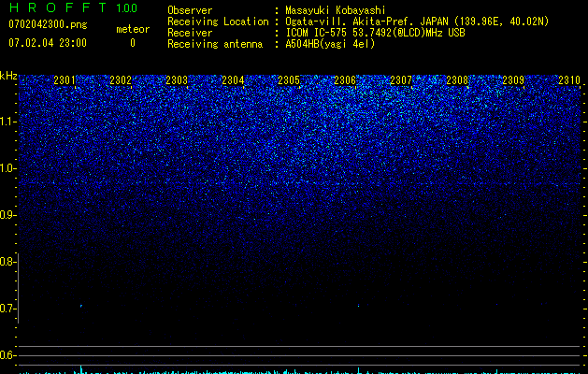Click the HROFFT 1.0.0 title text

(73, 7)
